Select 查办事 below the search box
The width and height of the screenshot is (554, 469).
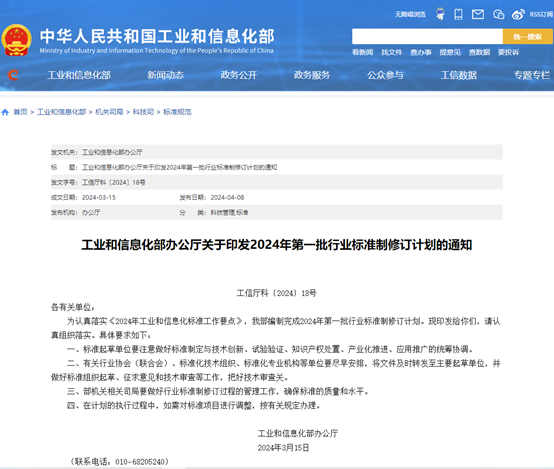pyautogui.click(x=421, y=52)
